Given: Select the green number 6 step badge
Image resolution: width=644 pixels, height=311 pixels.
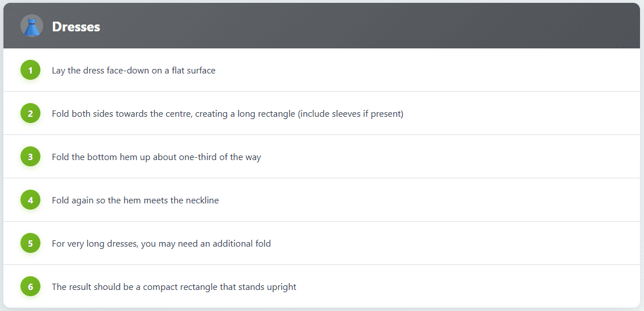Looking at the screenshot, I should (x=30, y=287).
